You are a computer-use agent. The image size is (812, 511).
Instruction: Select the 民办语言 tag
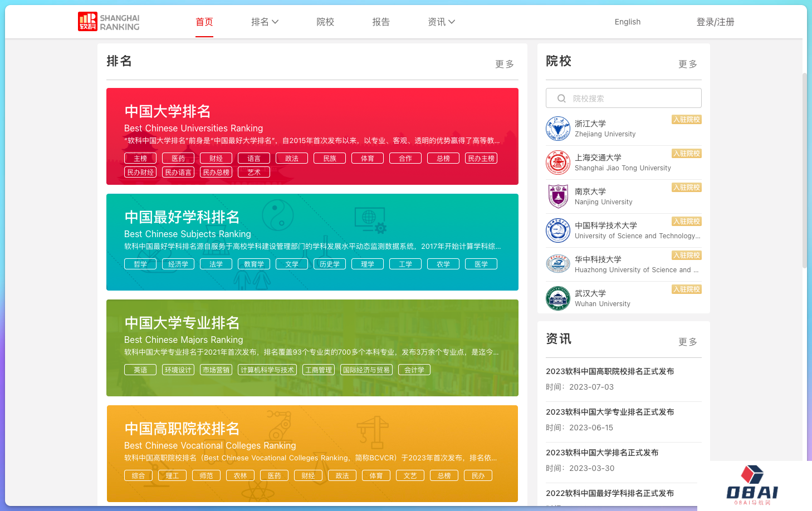[178, 172]
